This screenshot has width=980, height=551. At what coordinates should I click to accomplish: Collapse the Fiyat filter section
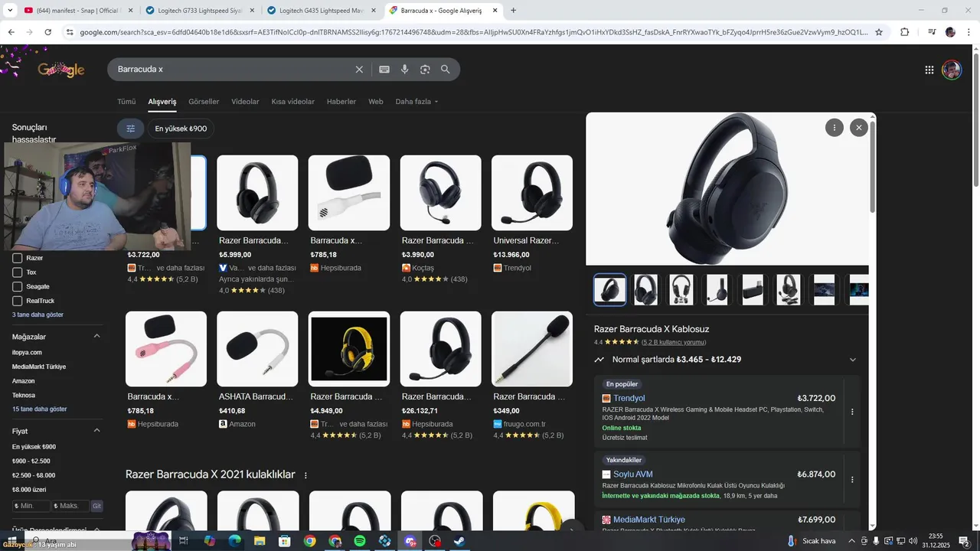tap(97, 431)
